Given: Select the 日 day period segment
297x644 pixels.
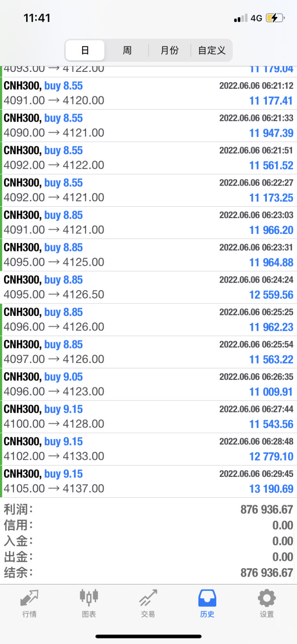Looking at the screenshot, I should coord(85,50).
